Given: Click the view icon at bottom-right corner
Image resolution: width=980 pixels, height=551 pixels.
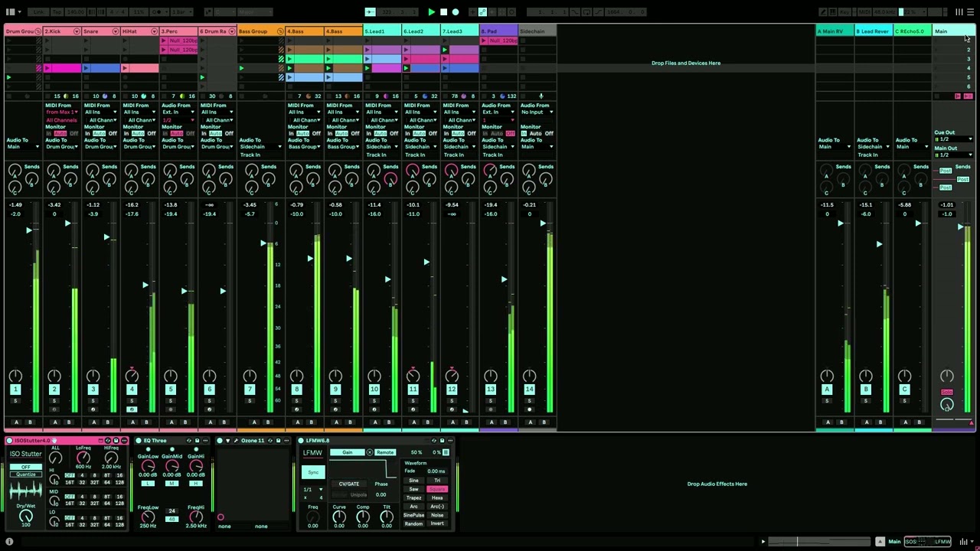Looking at the screenshot, I should [x=965, y=542].
